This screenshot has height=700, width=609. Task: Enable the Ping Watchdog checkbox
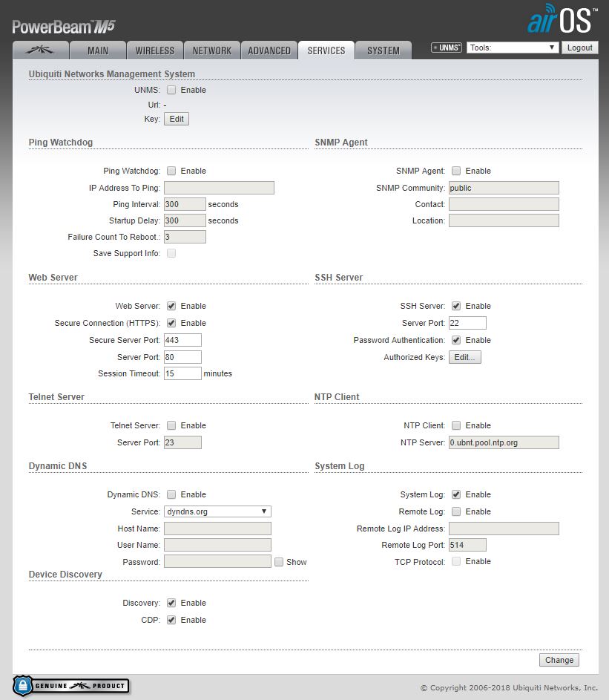(171, 171)
